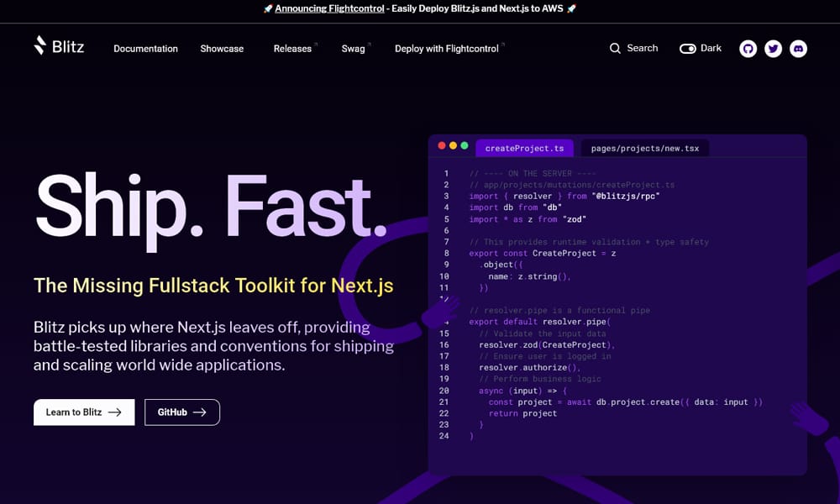Click code line "async (input) => {"
840x504 pixels.
click(522, 391)
